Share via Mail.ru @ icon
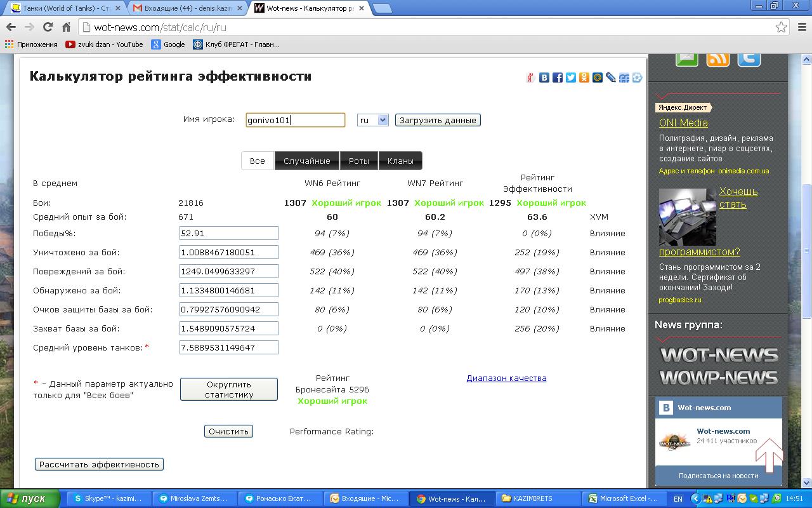This screenshot has height=508, width=812. click(598, 77)
